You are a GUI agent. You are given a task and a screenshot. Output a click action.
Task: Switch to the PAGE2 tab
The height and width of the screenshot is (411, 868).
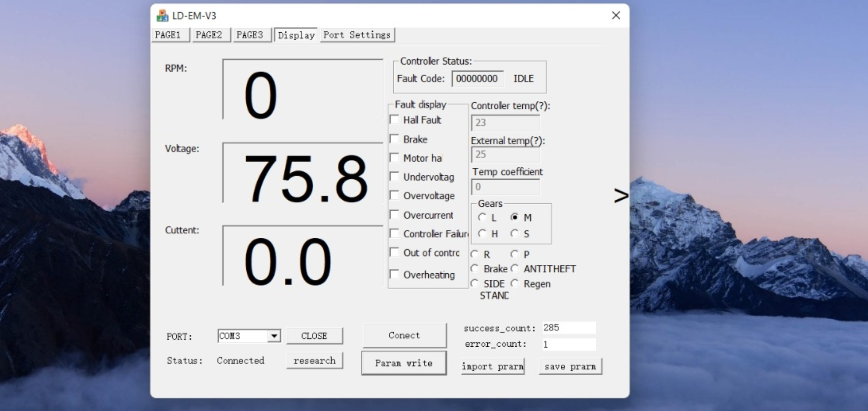[209, 35]
